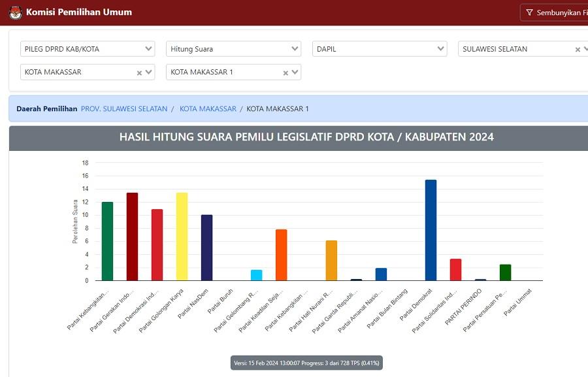Clear the KOTA MAKASSAR 1 dapil selection
Image resolution: width=588 pixels, height=377 pixels.
[284, 72]
